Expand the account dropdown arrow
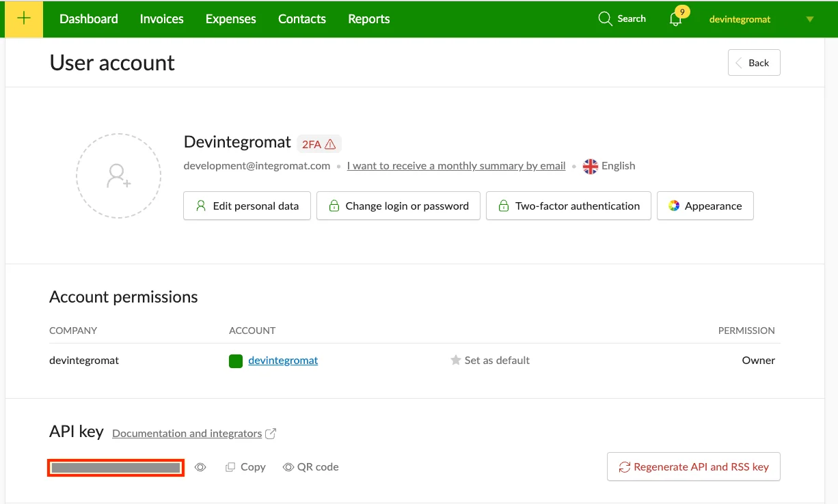838x504 pixels. tap(810, 19)
